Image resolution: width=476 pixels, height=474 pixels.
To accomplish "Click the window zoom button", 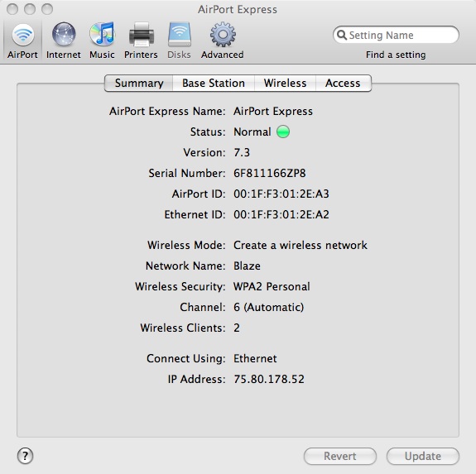I will (x=47, y=9).
